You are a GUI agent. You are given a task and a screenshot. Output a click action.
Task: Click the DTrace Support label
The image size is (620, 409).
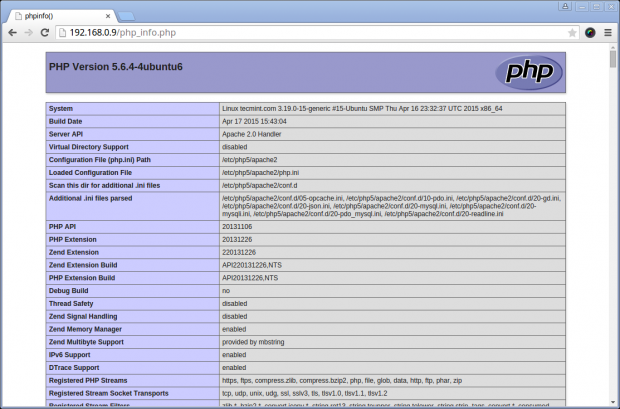coord(74,367)
